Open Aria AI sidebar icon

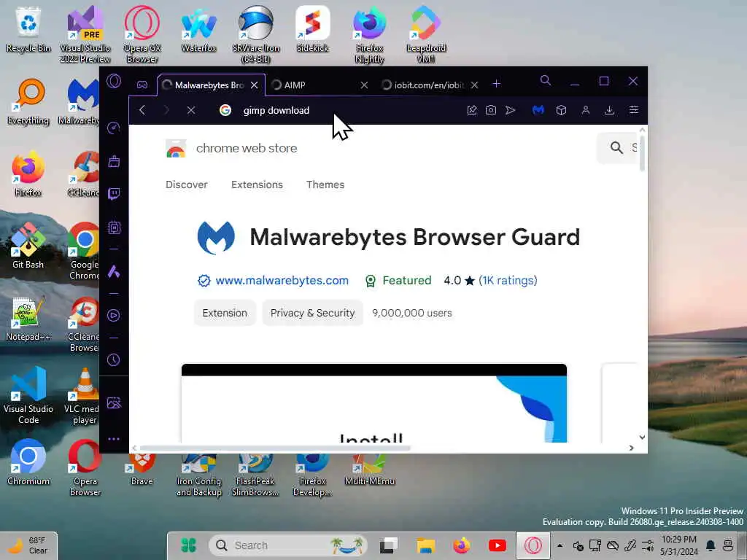[113, 271]
